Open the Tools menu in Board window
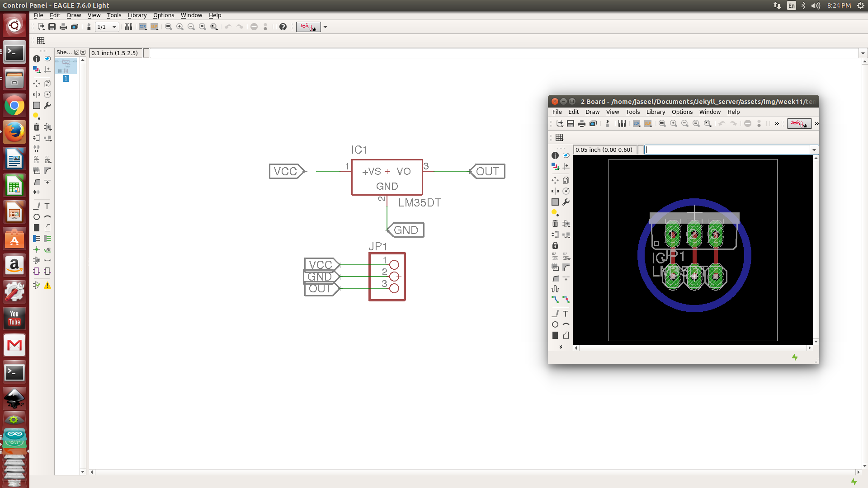Image resolution: width=868 pixels, height=488 pixels. [632, 112]
